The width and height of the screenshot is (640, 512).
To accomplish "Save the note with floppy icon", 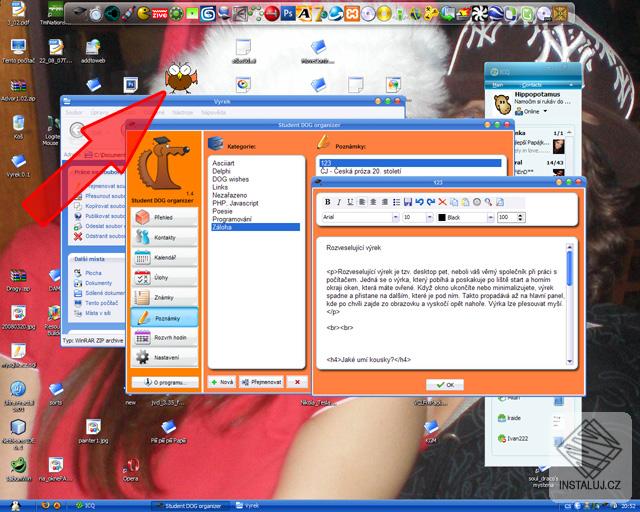I will click(x=407, y=202).
